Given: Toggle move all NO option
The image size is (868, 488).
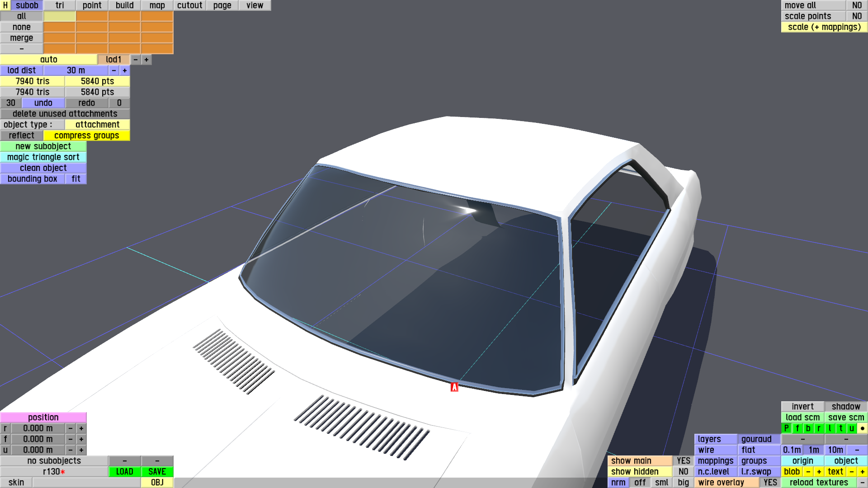Looking at the screenshot, I should pyautogui.click(x=857, y=5).
